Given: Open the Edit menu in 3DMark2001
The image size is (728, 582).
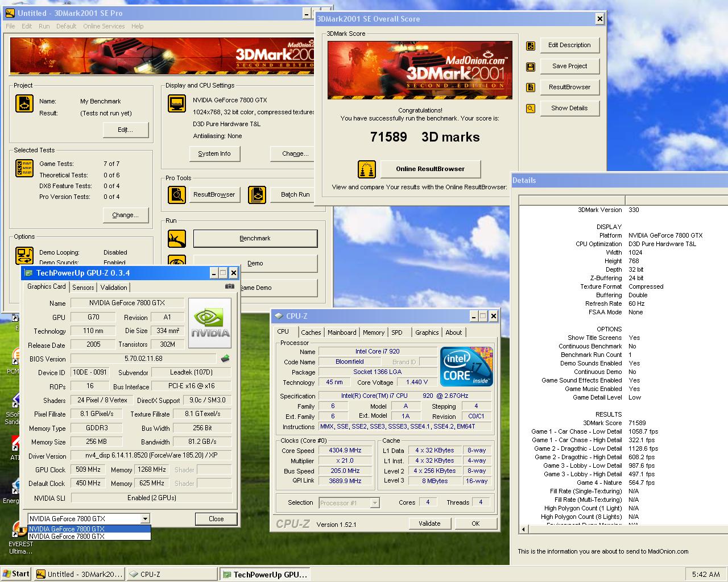Looking at the screenshot, I should click(x=27, y=26).
